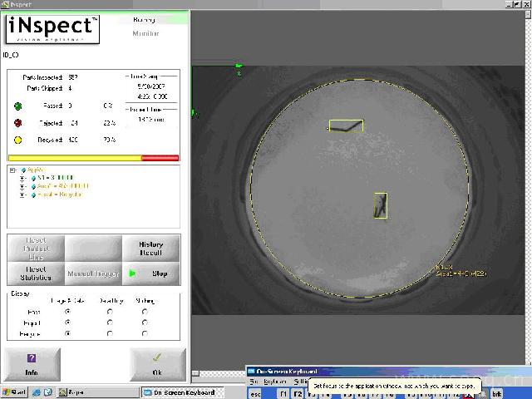
Task: Click the green Passed indicator light
Action: click(17, 106)
